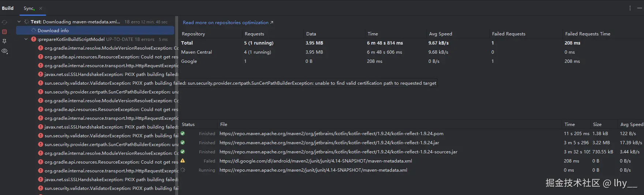644x195 pixels.
Task: Sort downloads by Avg Speed column header
Action: 631,125
